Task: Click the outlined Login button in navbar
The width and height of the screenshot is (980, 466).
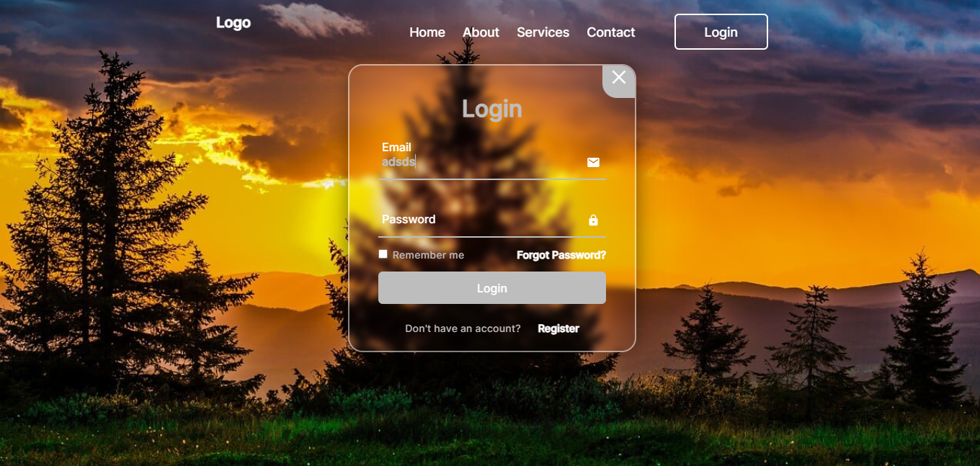Action: coord(721,32)
